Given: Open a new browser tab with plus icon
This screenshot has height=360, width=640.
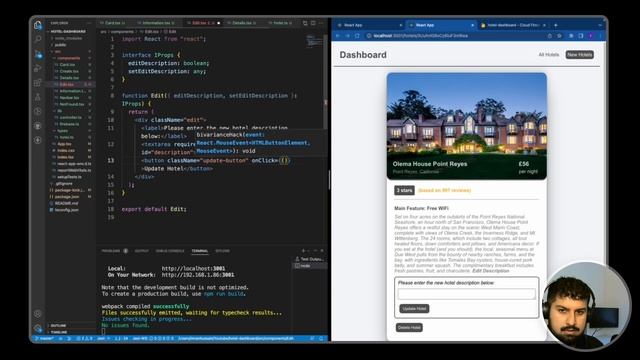Looking at the screenshot, I should coord(556,25).
